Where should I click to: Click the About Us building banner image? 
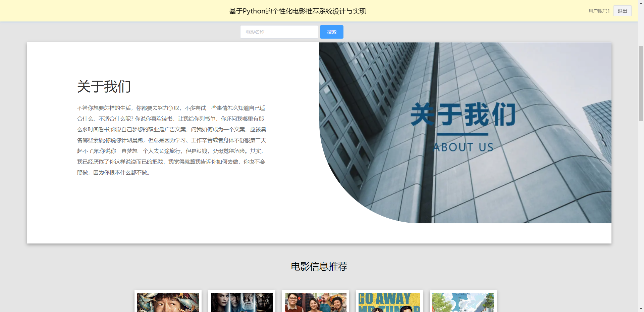click(x=465, y=133)
